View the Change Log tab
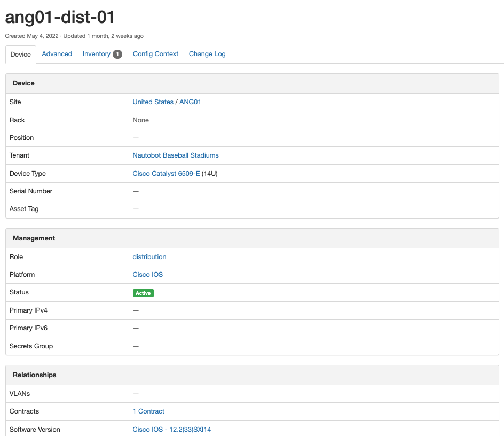 pos(207,54)
